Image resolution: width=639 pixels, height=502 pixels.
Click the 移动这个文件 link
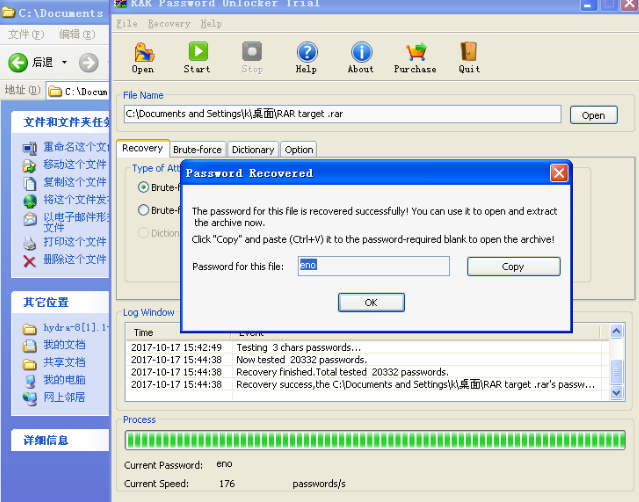75,165
